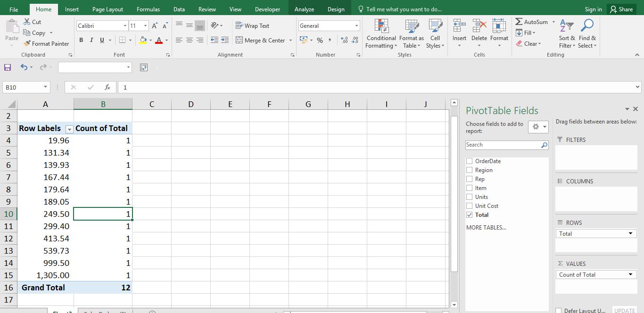Apply bold formatting
The image size is (644, 313).
(81, 40)
